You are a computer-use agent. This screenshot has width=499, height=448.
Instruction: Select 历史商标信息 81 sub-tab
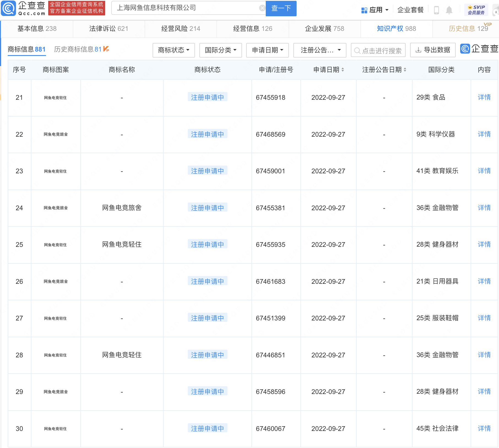click(x=78, y=49)
